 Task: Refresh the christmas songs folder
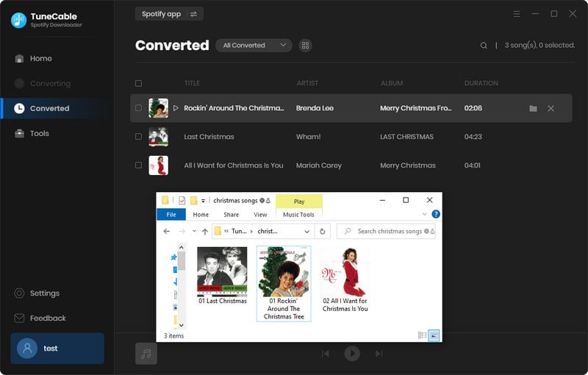click(x=323, y=232)
